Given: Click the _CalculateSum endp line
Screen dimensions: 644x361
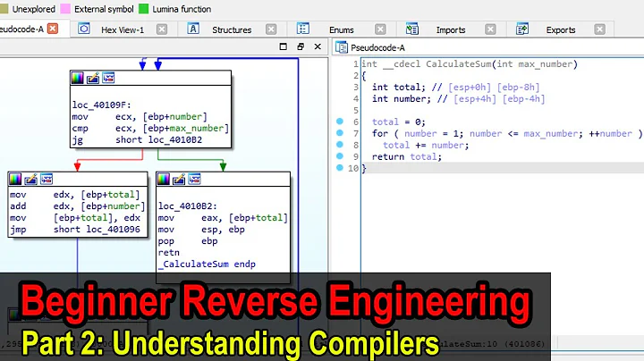Looking at the screenshot, I should pyautogui.click(x=207, y=264).
